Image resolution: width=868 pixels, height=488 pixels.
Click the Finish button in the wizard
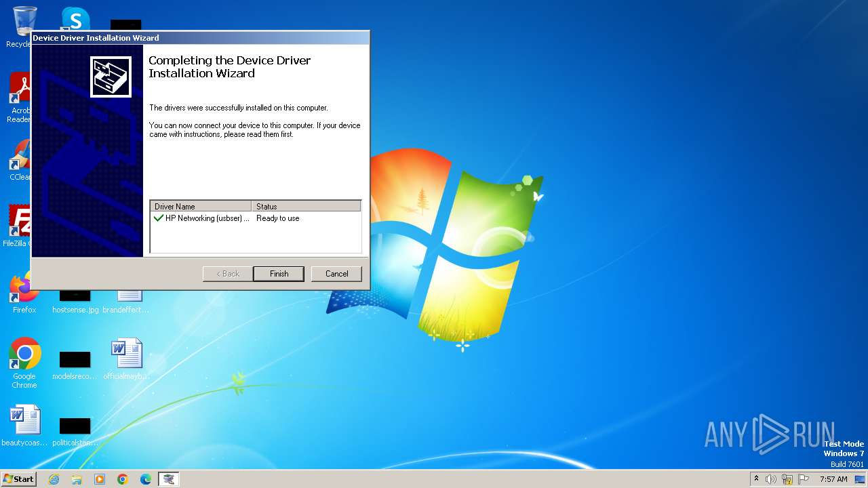point(279,274)
